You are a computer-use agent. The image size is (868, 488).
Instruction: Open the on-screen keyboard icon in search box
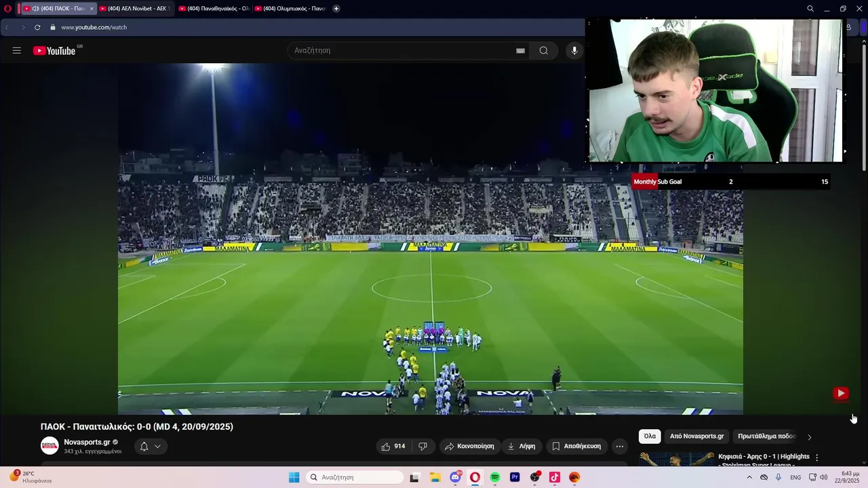pyautogui.click(x=520, y=51)
